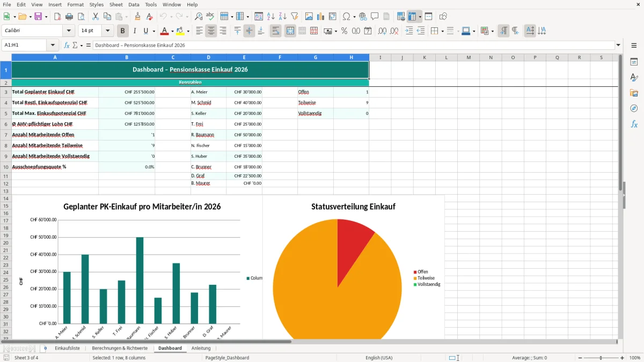The image size is (644, 362).
Task: Open the Format menu
Action: (x=75, y=4)
